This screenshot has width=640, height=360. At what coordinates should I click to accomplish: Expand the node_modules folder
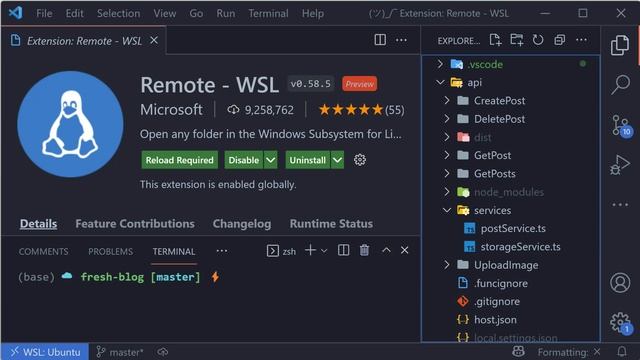click(x=447, y=192)
